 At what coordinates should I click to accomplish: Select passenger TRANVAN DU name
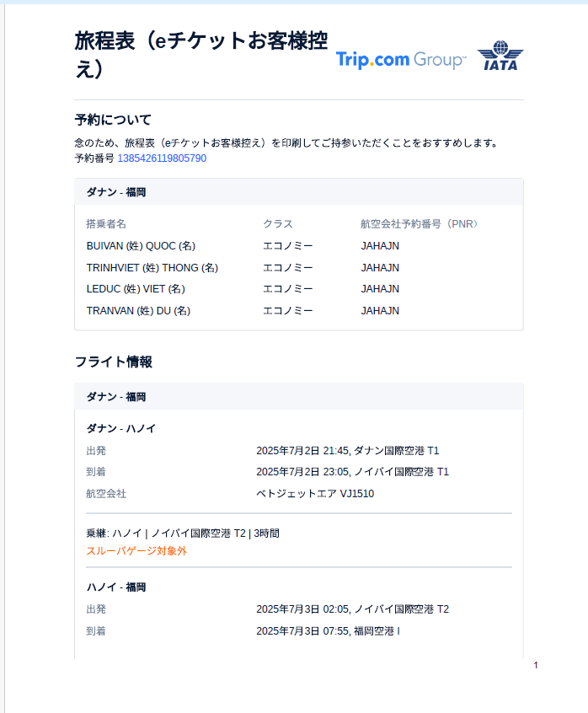(x=138, y=311)
